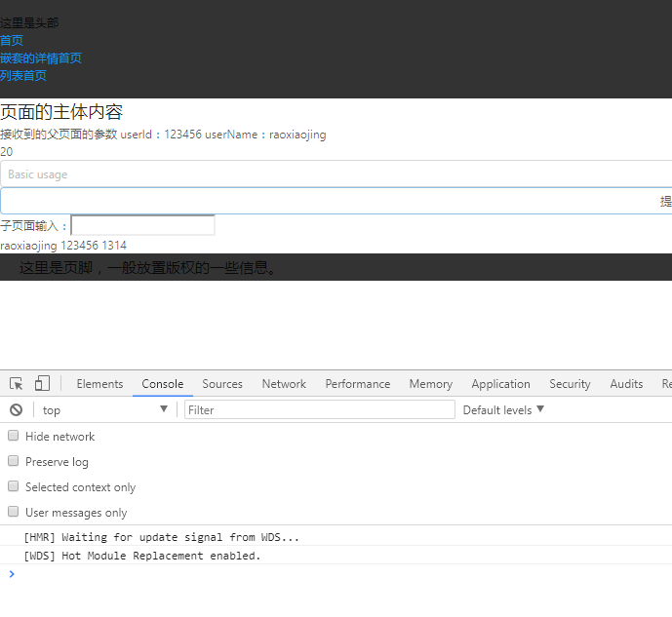This screenshot has height=617, width=672.
Task: Select the HMR Waiting for update message
Action: point(162,537)
